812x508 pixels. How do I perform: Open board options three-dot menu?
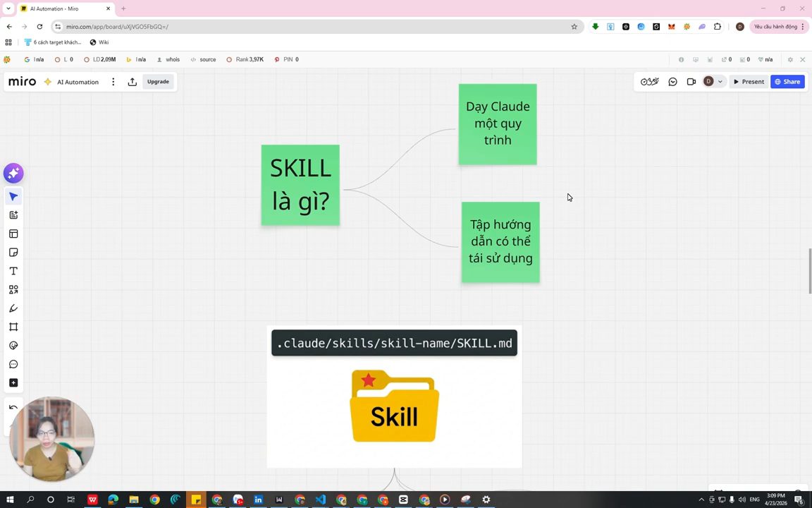(x=113, y=82)
